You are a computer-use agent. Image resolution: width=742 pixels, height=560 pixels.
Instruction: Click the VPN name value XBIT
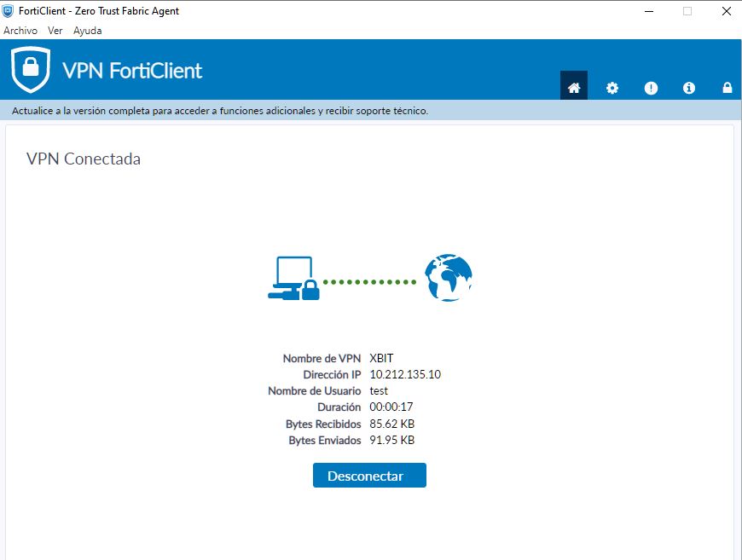(381, 359)
